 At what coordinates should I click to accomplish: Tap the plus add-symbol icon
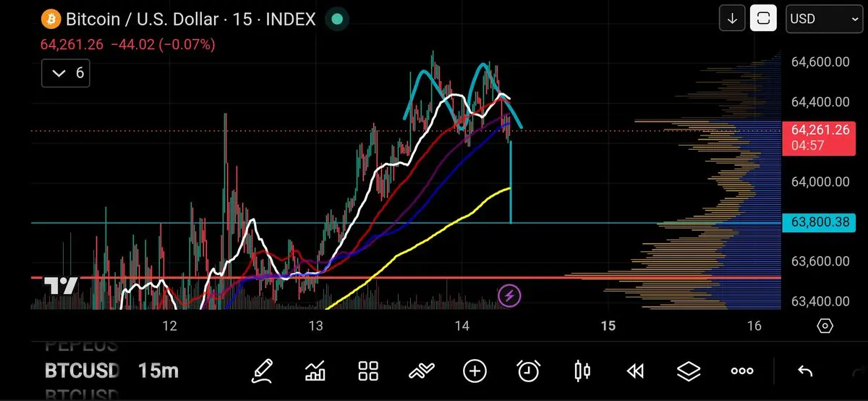[x=475, y=371]
